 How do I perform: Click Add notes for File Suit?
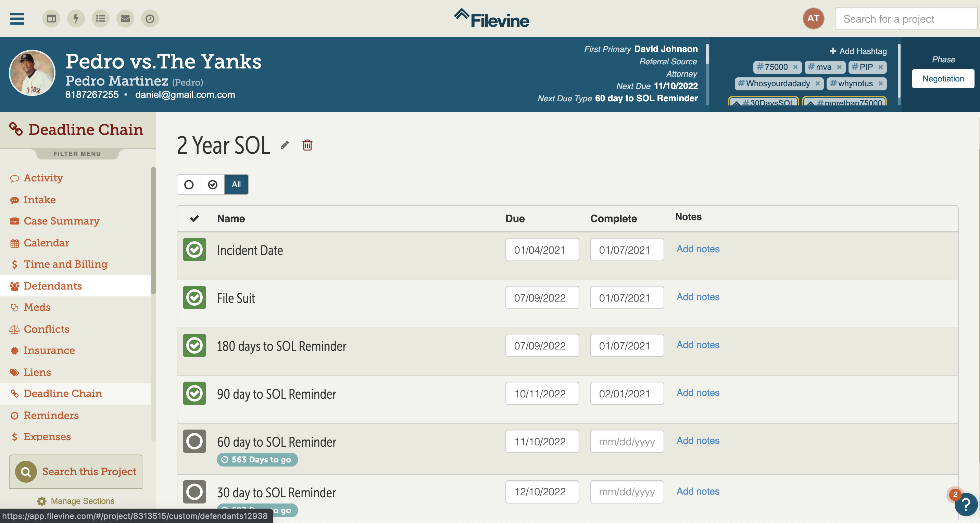698,297
